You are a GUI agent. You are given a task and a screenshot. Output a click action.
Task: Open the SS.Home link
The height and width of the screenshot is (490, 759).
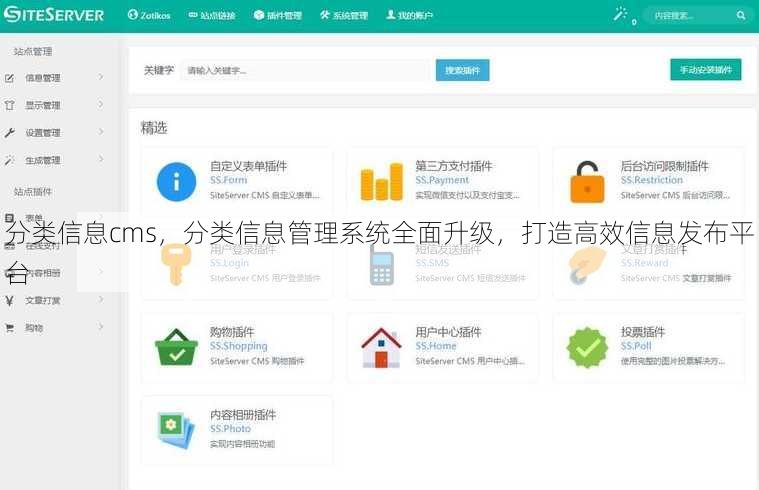(x=436, y=346)
